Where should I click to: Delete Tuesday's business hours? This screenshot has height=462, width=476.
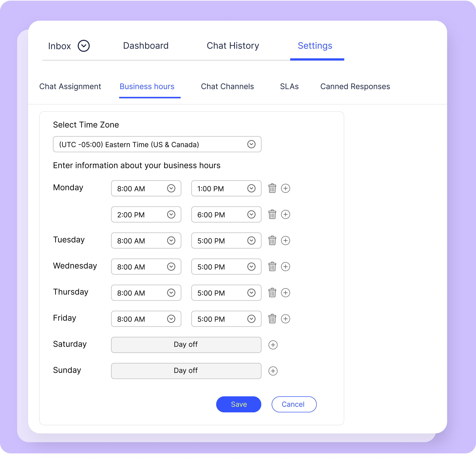[272, 241]
